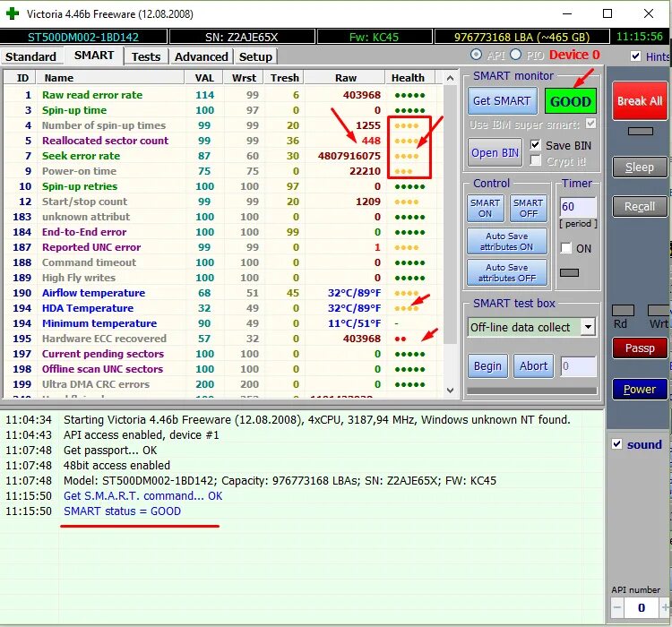Image resolution: width=672 pixels, height=627 pixels.
Task: Enable the Timer ON checkbox
Action: click(x=566, y=248)
